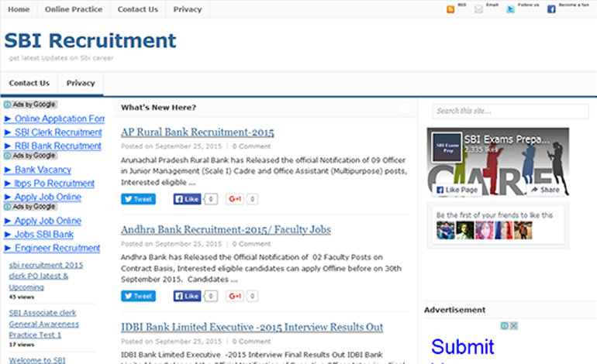The height and width of the screenshot is (364, 597).
Task: Select Privacy tab below header
Action: tap(81, 83)
